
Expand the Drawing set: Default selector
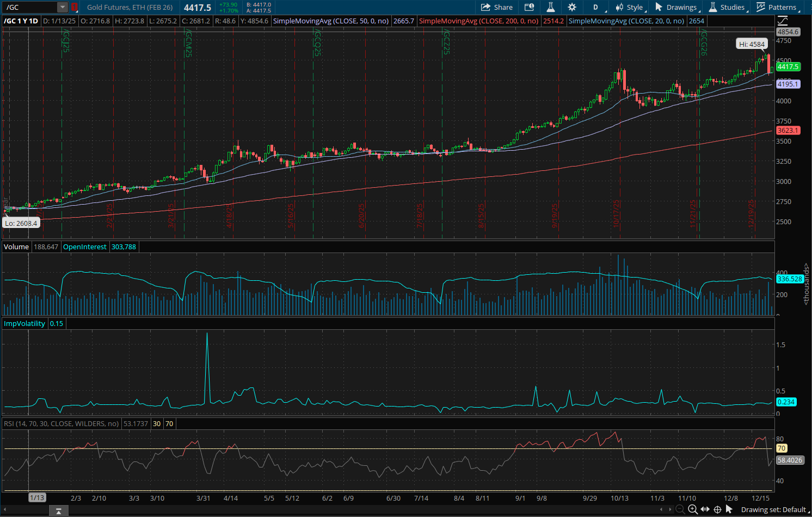[775, 509]
